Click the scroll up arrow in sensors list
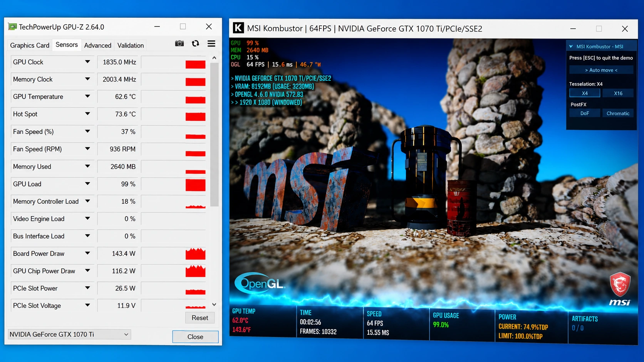 tap(215, 58)
